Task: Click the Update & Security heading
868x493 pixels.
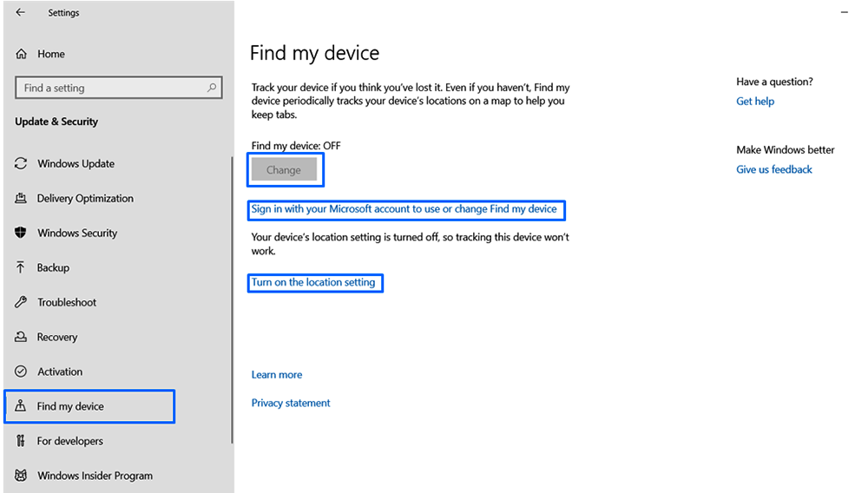Action: click(x=56, y=122)
